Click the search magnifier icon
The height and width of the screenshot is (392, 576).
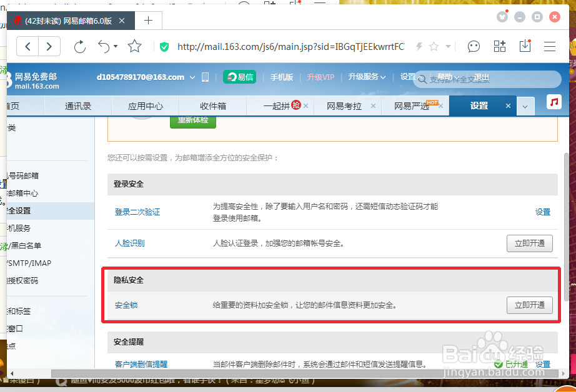[422, 79]
